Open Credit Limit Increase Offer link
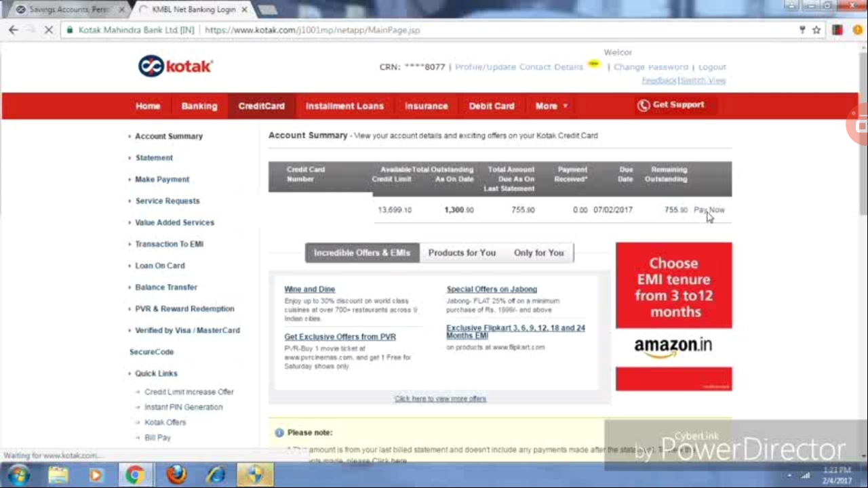Screen dimensions: 868x488 (x=189, y=392)
